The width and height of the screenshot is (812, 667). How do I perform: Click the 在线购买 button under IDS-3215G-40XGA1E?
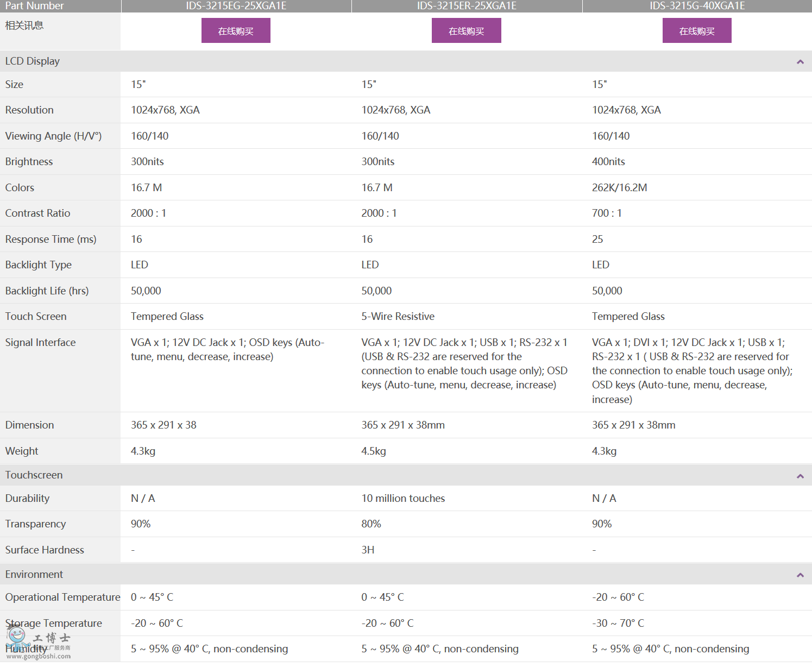point(697,31)
